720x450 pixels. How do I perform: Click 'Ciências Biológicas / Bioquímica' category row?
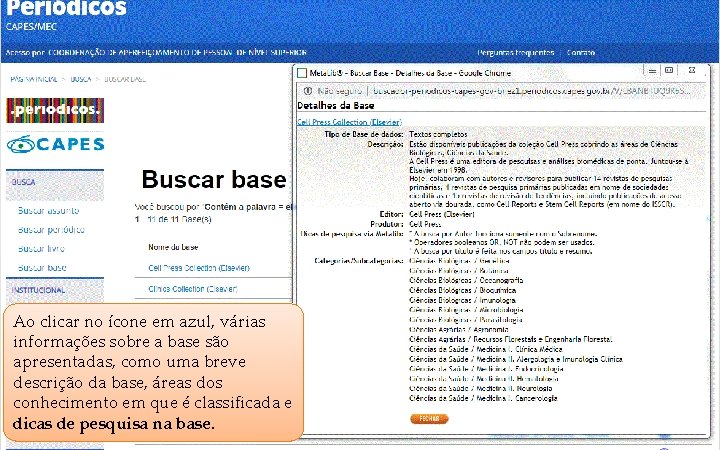pos(462,290)
